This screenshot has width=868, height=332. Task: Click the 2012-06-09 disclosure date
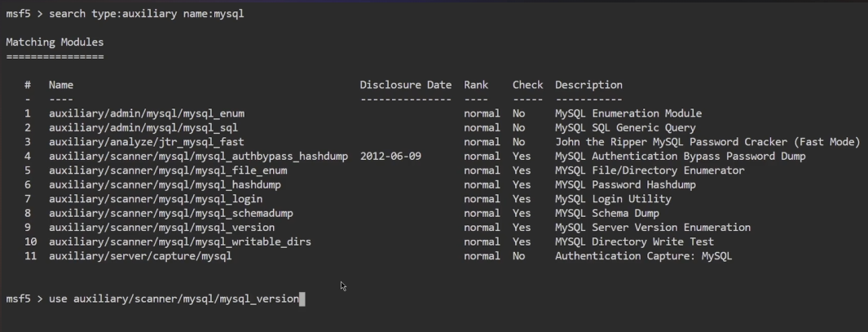point(390,157)
